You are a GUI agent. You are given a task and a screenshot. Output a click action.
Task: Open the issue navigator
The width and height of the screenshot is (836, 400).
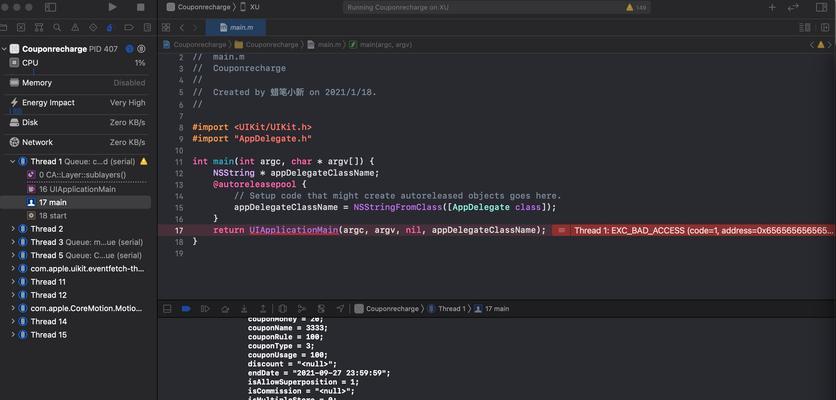tap(75, 28)
